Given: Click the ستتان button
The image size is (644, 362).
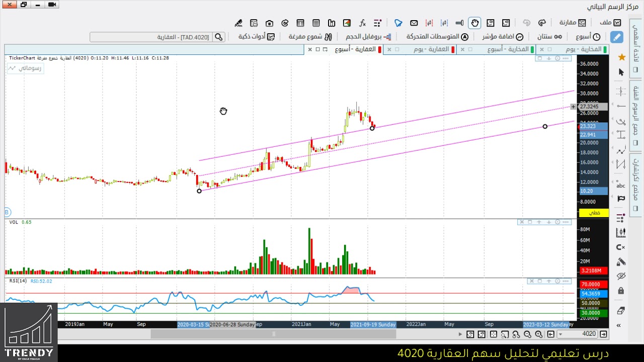Looking at the screenshot, I should coord(549,37).
